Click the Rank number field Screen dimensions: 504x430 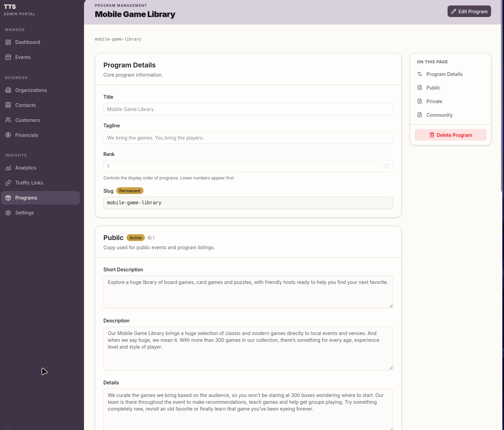(248, 166)
